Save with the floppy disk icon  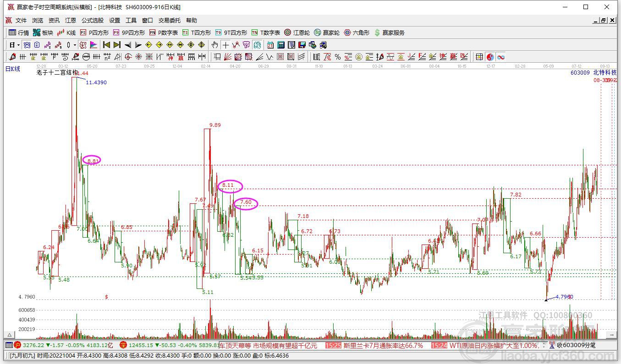coord(302,45)
